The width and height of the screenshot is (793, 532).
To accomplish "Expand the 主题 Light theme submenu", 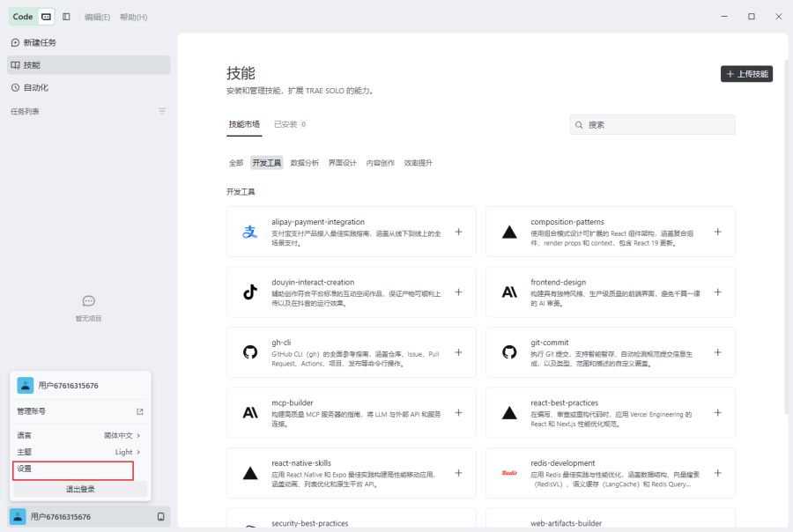I will 78,452.
